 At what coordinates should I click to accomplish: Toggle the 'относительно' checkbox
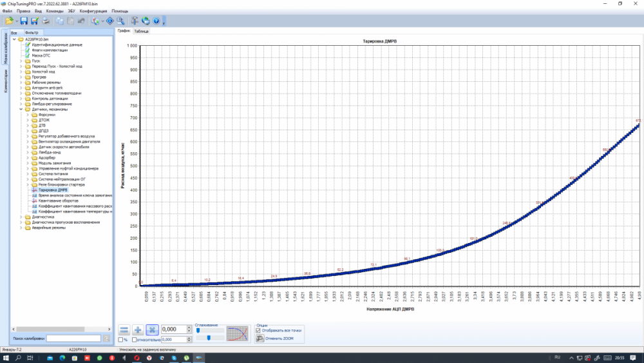[135, 339]
